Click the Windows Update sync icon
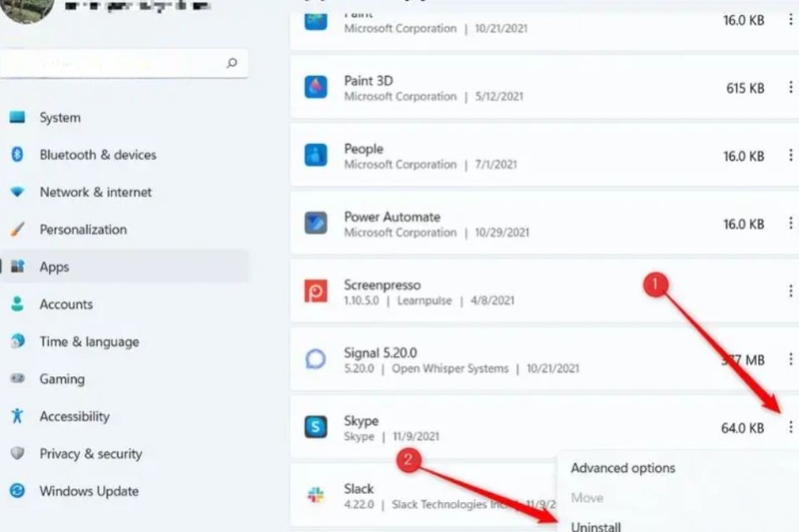 [17, 491]
